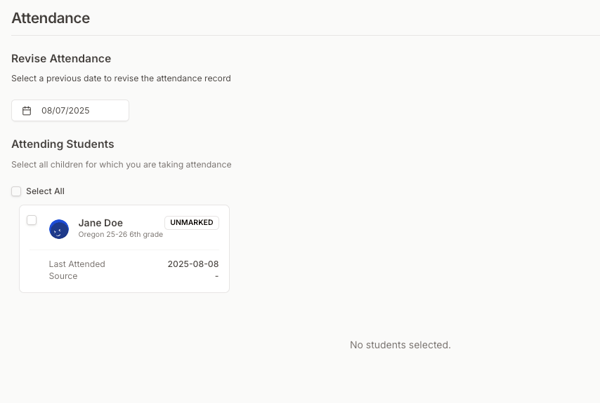Click the 'Select a previous date' description
This screenshot has width=600, height=403.
[x=121, y=78]
